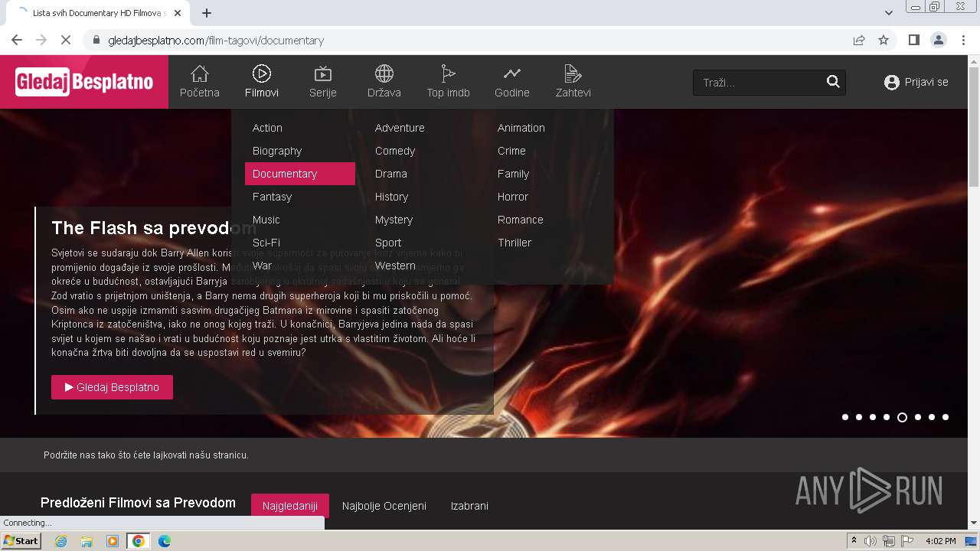This screenshot has width=980, height=551.
Task: Open the Mystery genre
Action: pos(394,220)
